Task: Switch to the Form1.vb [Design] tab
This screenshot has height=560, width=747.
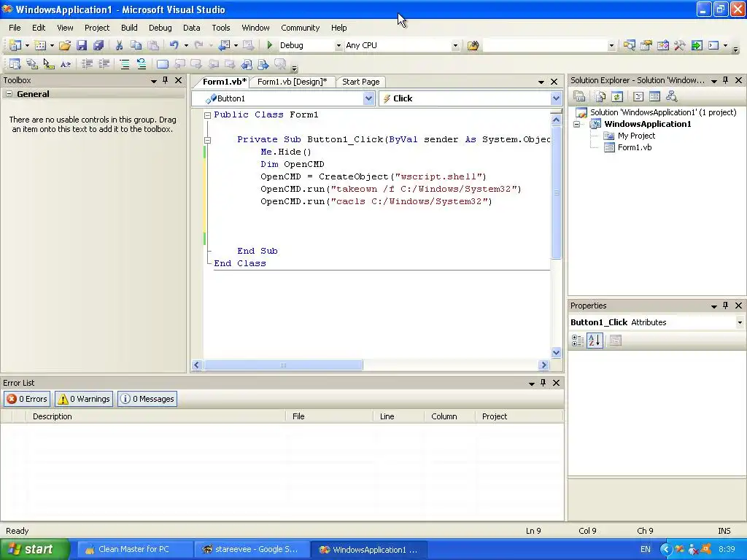Action: pos(292,82)
